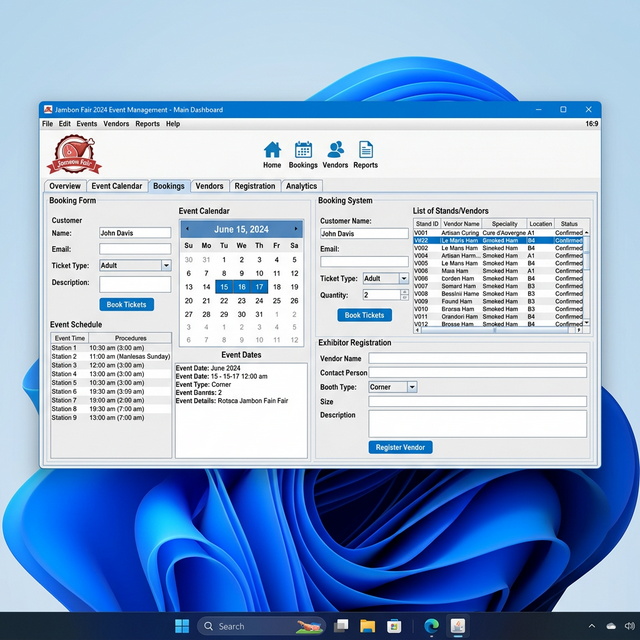Click the Home toolbar icon
This screenshot has width=640, height=640.
point(272,152)
